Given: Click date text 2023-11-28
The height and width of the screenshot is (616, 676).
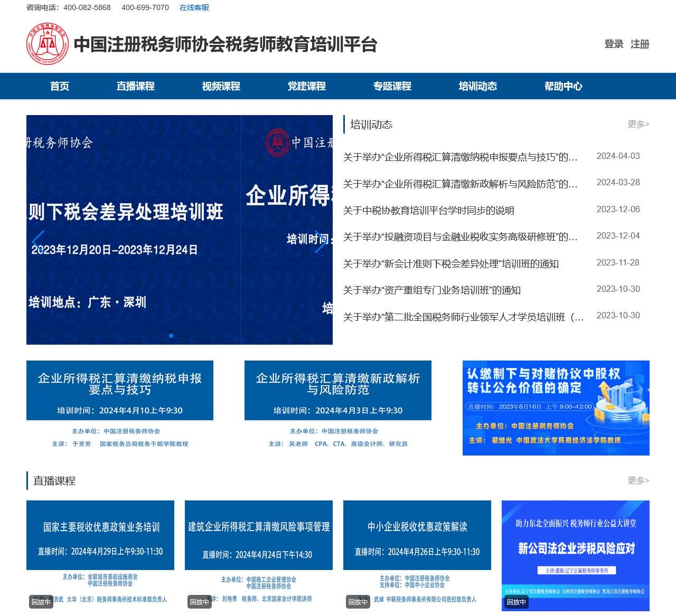Looking at the screenshot, I should [618, 263].
